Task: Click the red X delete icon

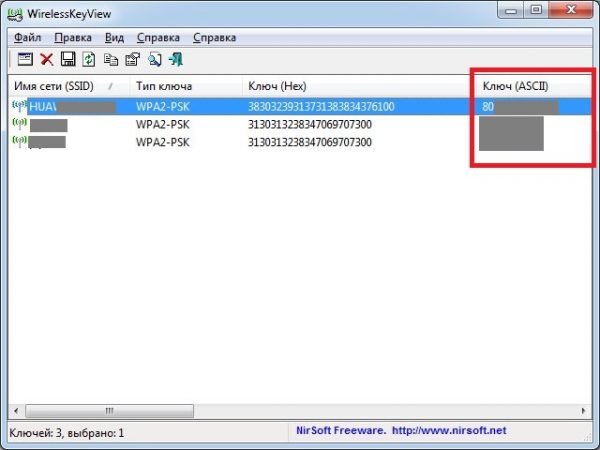Action: 47,59
